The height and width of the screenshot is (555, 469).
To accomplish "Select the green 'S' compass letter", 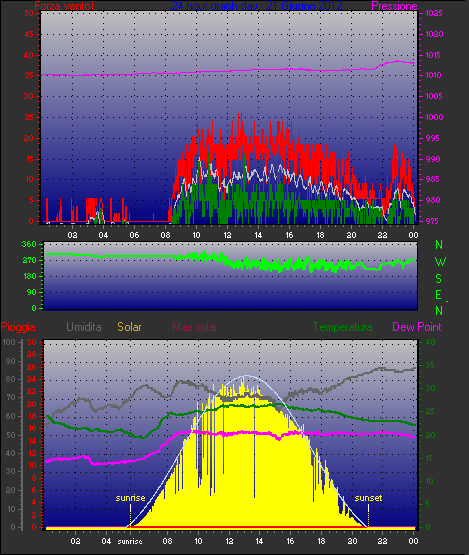I will (x=439, y=279).
